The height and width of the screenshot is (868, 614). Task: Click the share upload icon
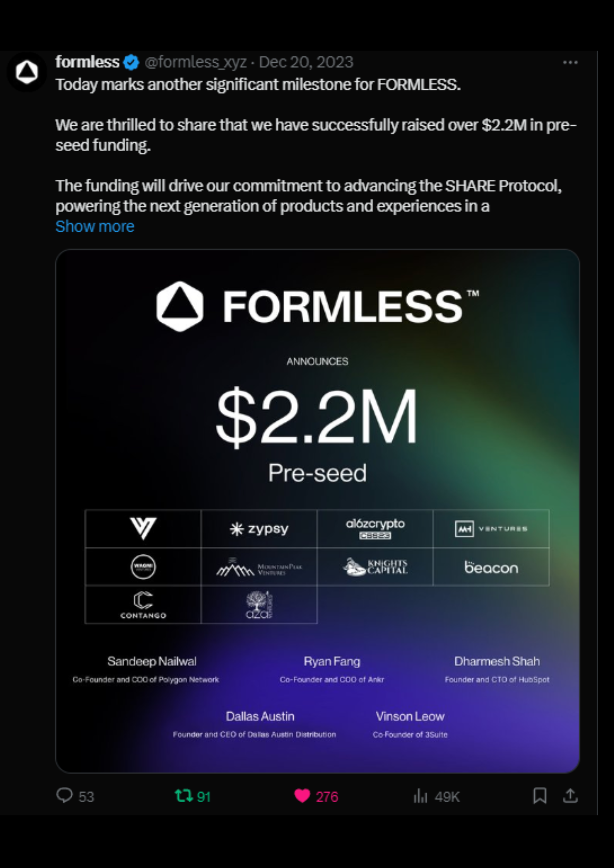click(570, 796)
